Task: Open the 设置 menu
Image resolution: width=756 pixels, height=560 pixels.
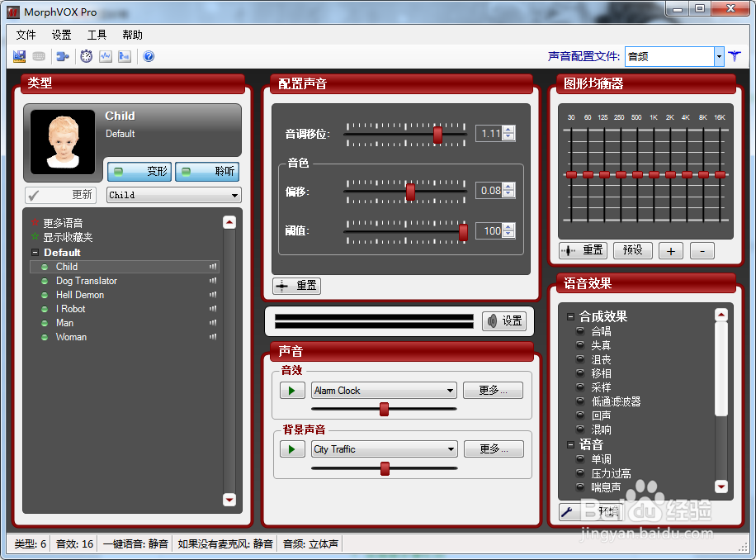Action: pyautogui.click(x=60, y=35)
